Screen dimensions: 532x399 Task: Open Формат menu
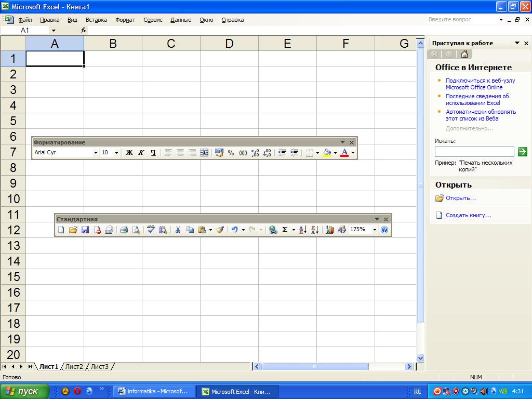click(125, 20)
